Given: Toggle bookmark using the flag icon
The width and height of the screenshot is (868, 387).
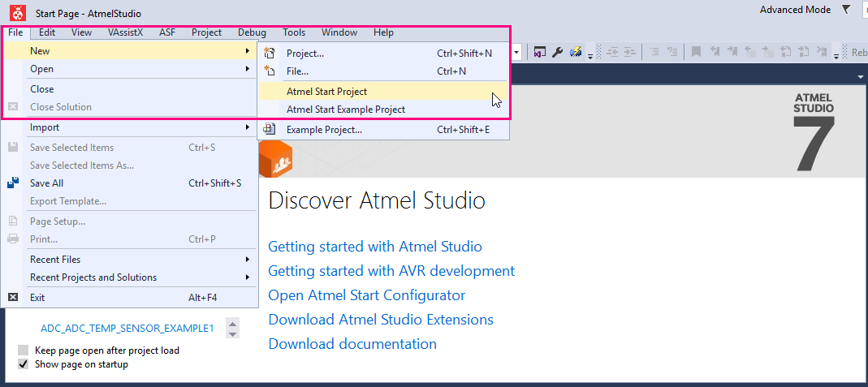Looking at the screenshot, I should tap(697, 52).
